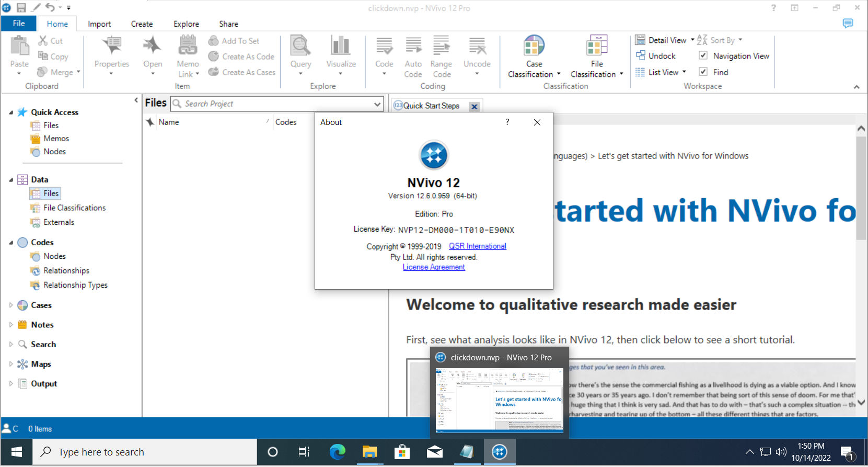Collapse the Data section in navigation
Viewport: 868px width, 467px height.
coord(11,179)
